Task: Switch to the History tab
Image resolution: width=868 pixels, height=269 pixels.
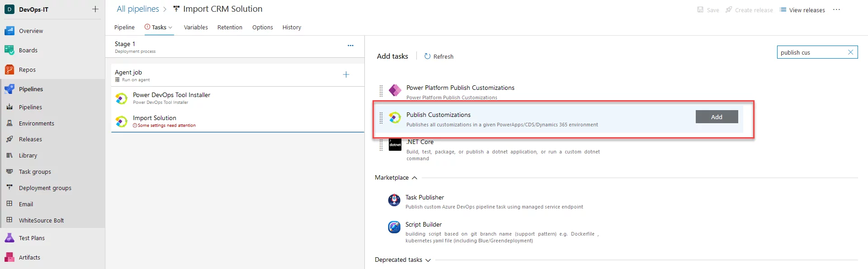Action: (292, 28)
